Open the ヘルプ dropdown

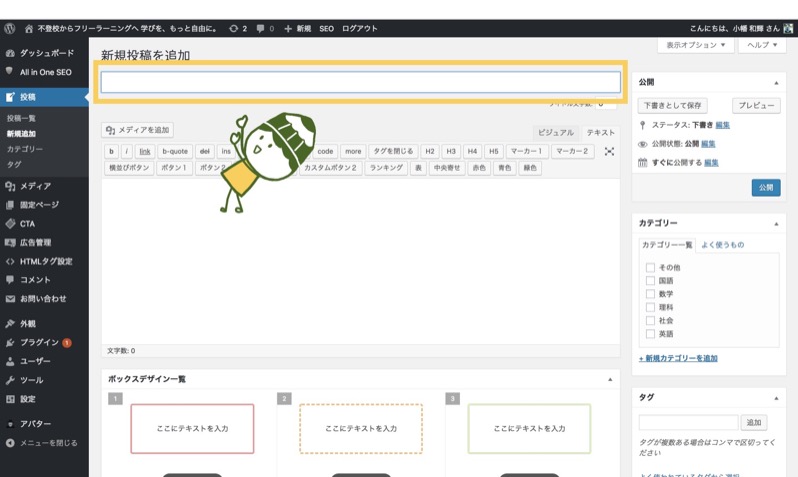click(762, 45)
